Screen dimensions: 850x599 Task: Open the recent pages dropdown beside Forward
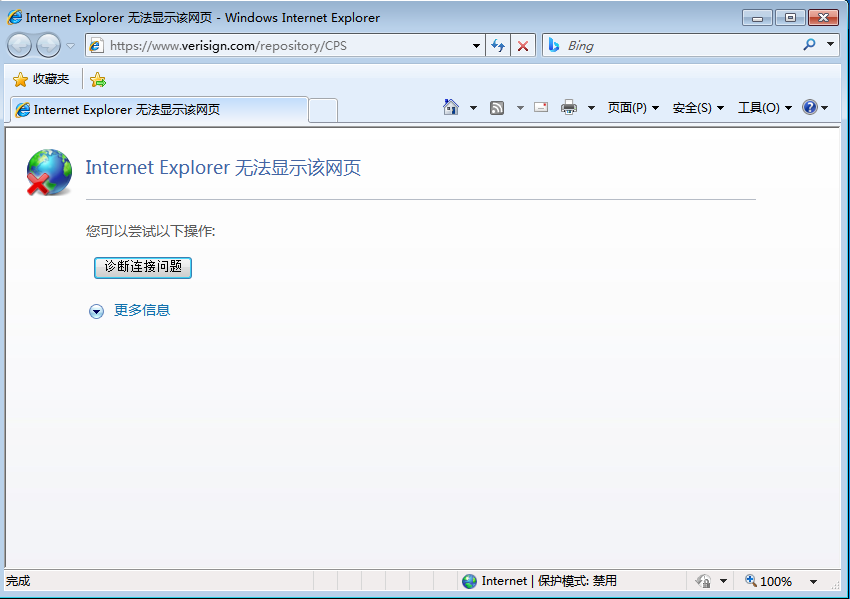point(70,46)
